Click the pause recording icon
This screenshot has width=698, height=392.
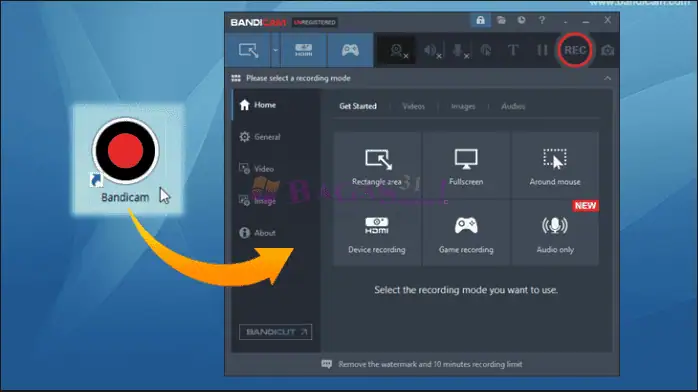pyautogui.click(x=542, y=50)
